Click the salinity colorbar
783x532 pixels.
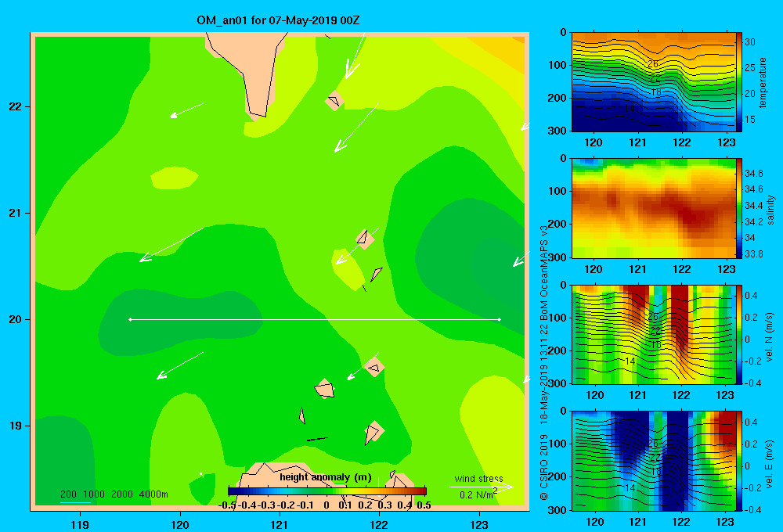pyautogui.click(x=739, y=208)
